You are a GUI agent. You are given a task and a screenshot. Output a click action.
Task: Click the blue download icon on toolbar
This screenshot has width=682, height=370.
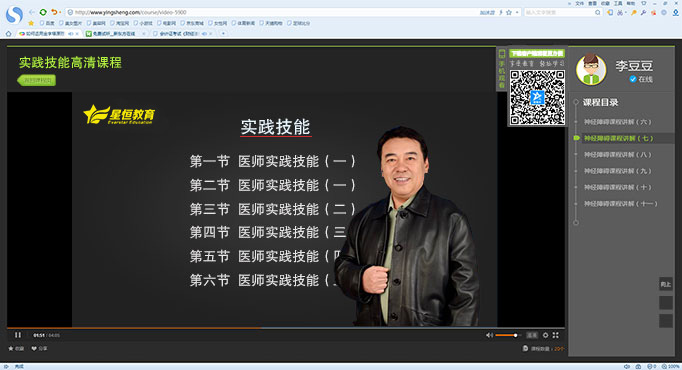[x=675, y=13]
